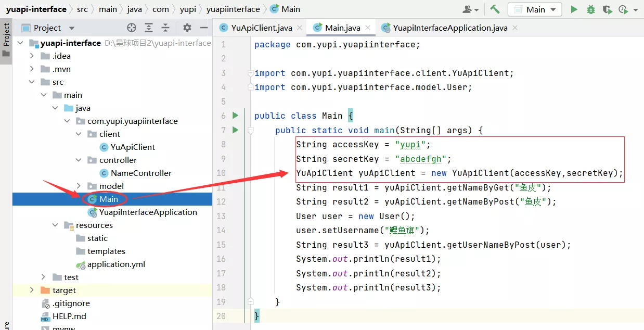Click the java breadcrumb in the navigation bar
644x330 pixels.
(134, 9)
